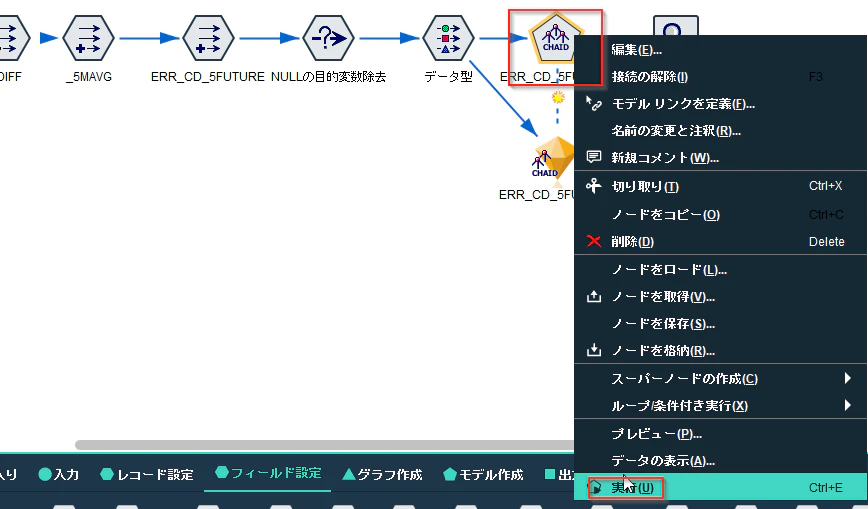This screenshot has width=868, height=509.
Task: Choose モデル リンクを定義(F)...
Action: 721,104
